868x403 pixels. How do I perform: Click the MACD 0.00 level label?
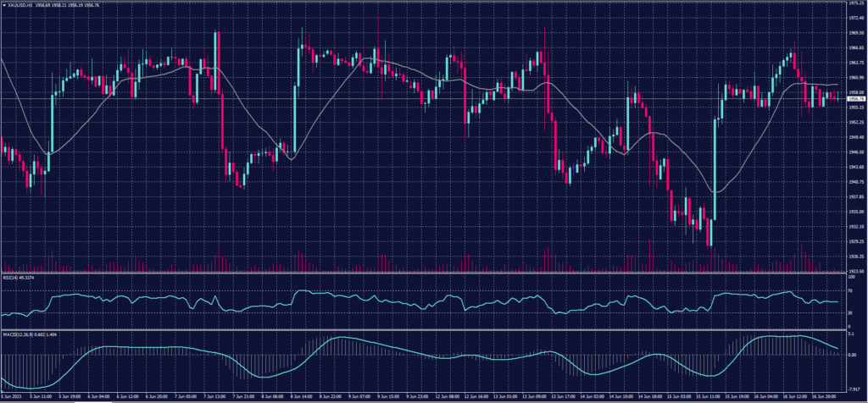pyautogui.click(x=850, y=355)
